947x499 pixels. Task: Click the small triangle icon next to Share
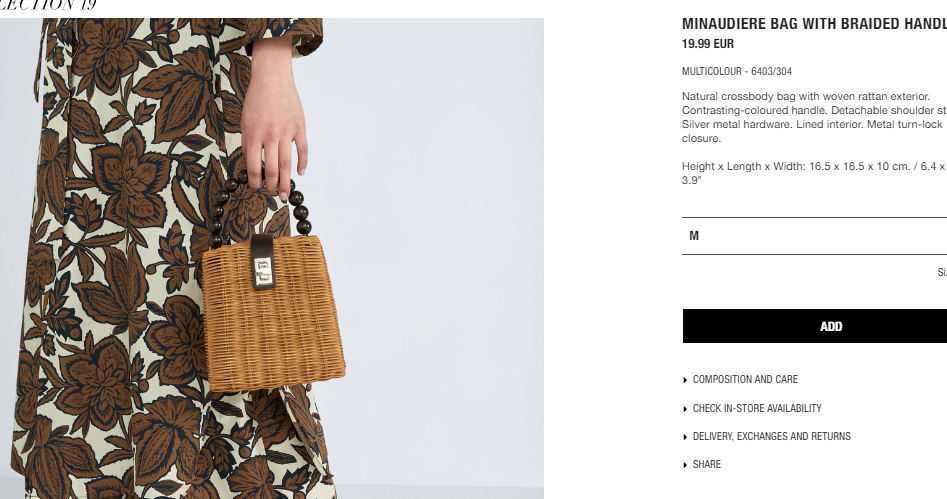click(685, 465)
